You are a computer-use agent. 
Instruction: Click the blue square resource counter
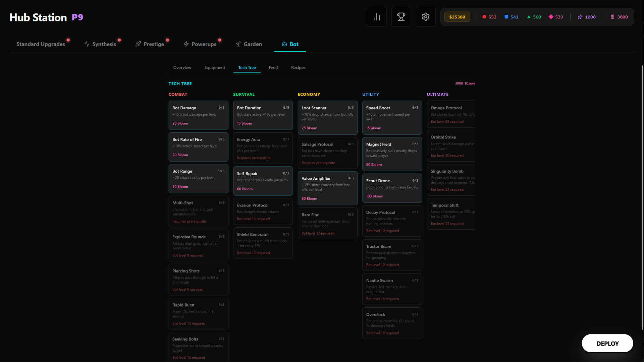point(511,17)
